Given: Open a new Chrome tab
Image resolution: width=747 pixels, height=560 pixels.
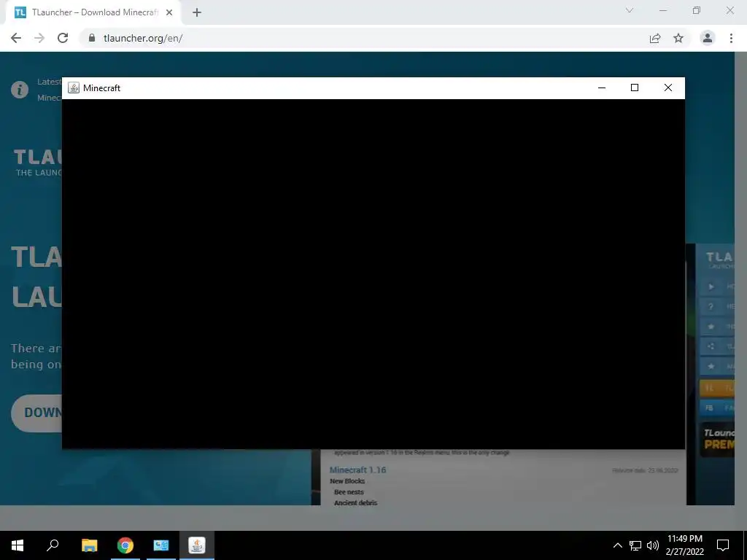Looking at the screenshot, I should tap(197, 12).
